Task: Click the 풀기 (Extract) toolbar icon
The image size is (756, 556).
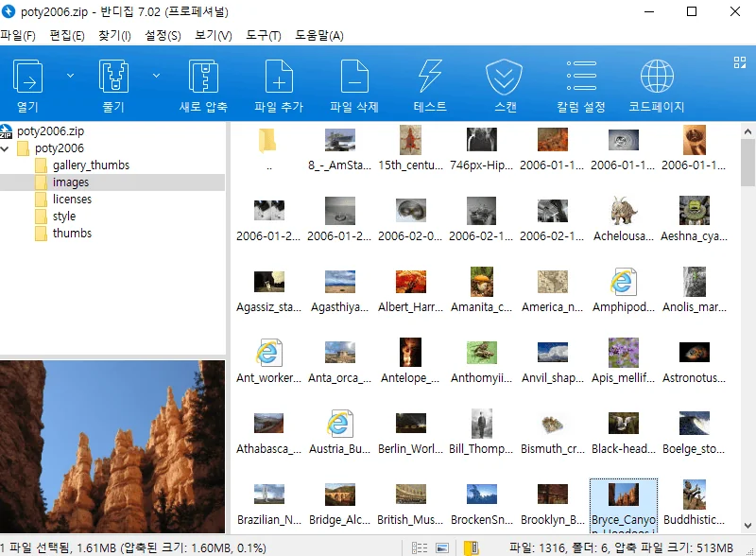Action: (x=113, y=77)
